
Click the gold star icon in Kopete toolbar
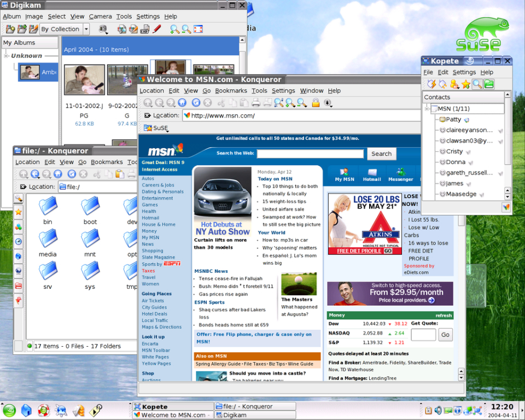[x=466, y=84]
